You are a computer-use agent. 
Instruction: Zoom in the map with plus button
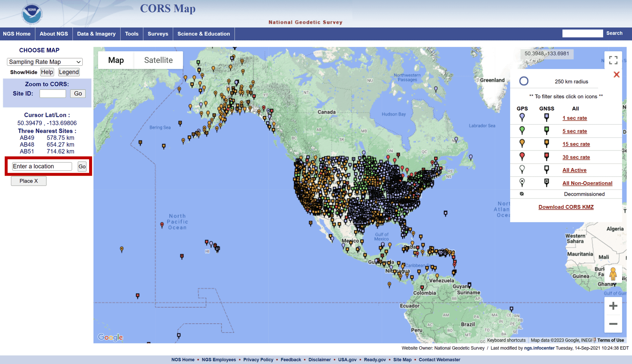pos(613,306)
